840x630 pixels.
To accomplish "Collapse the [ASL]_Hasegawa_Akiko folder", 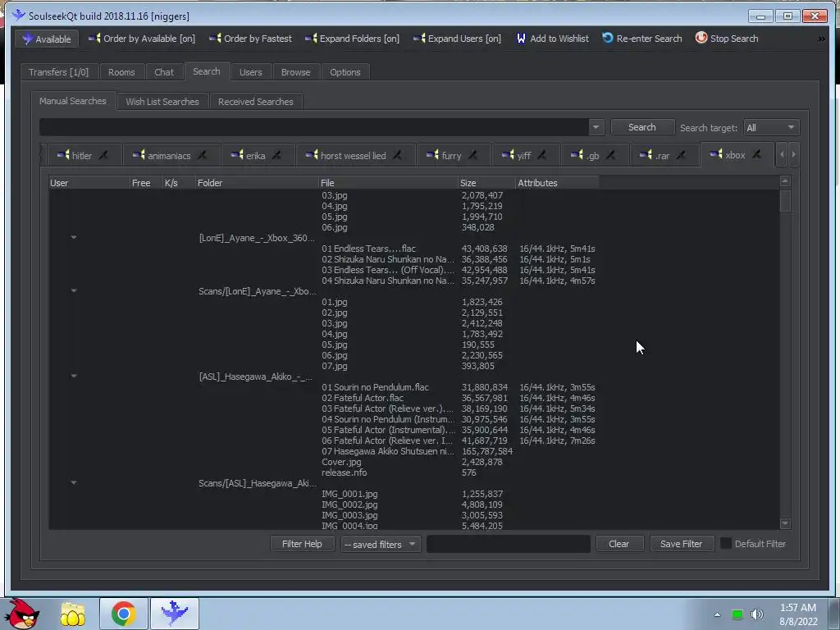I will coord(74,376).
